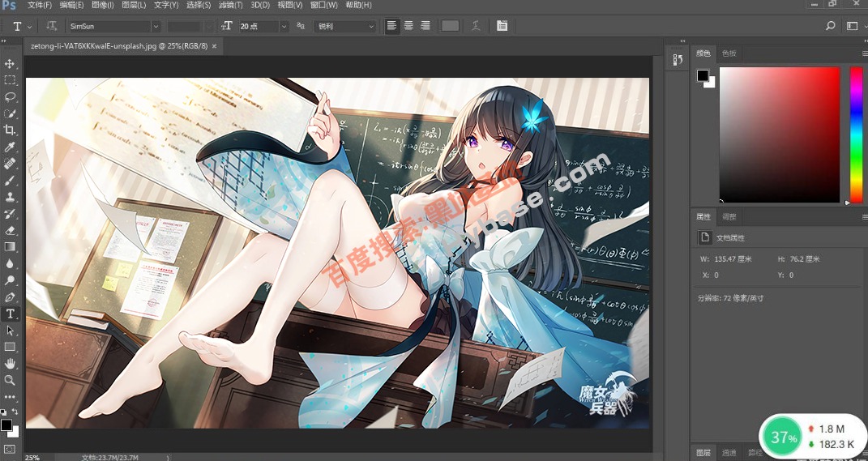This screenshot has height=461, width=868.
Task: Click the toolbox foreground black color swatch
Action: point(6,425)
